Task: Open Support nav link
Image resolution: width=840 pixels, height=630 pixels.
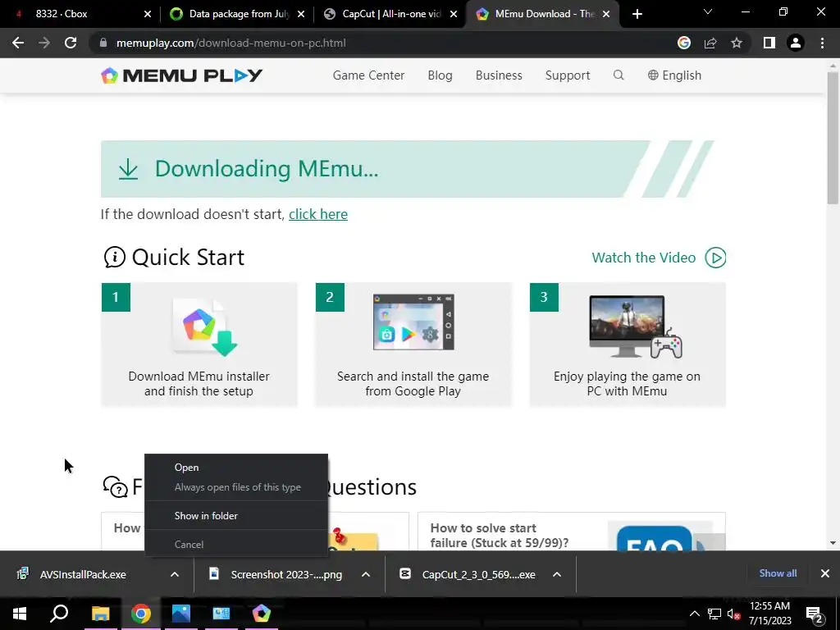Action: click(x=568, y=75)
